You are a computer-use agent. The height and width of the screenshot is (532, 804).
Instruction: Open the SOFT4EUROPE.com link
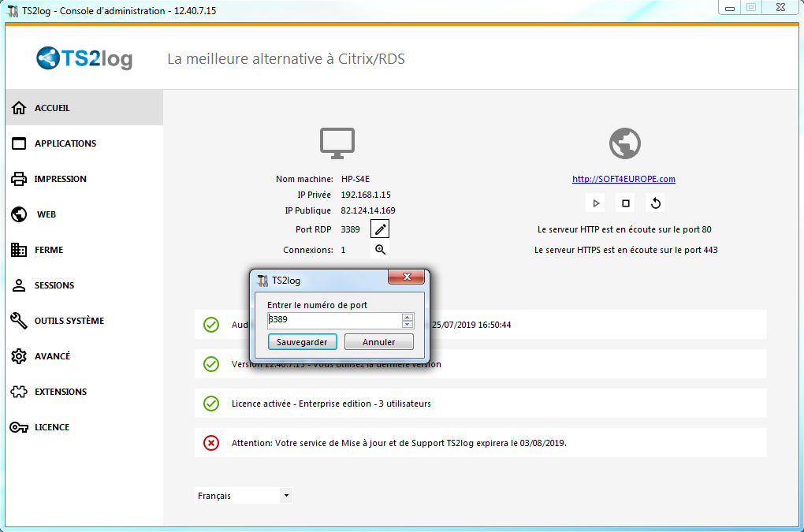pos(623,179)
